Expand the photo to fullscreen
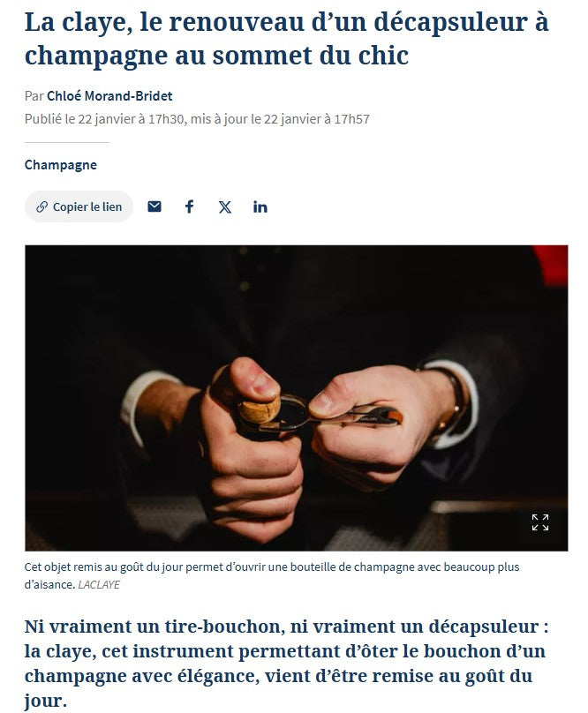 click(x=539, y=522)
